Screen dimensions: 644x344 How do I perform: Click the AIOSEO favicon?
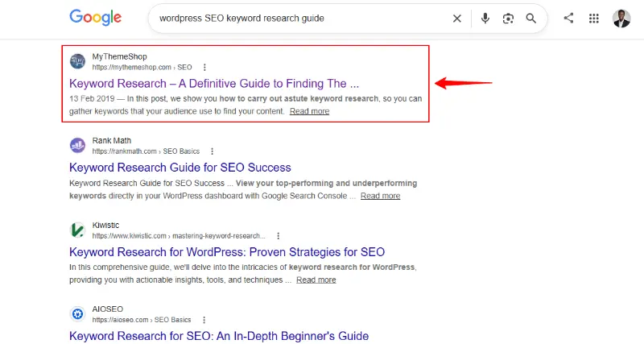pos(77,314)
